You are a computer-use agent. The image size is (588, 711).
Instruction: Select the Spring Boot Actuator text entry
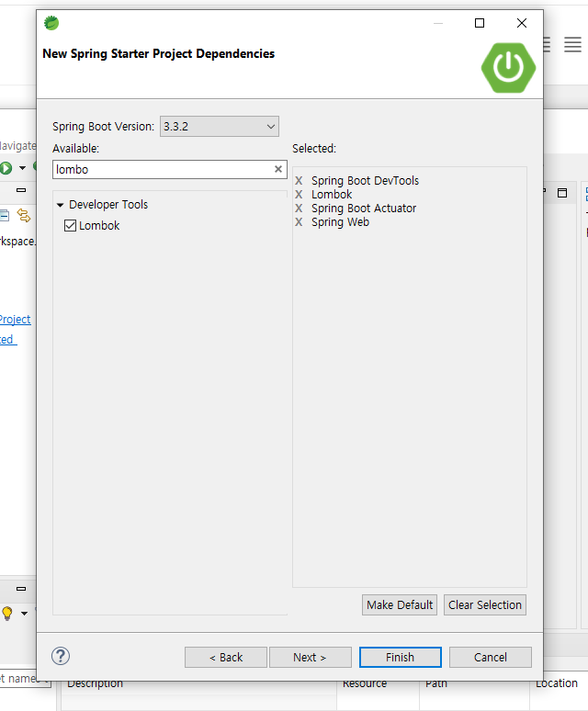click(364, 209)
